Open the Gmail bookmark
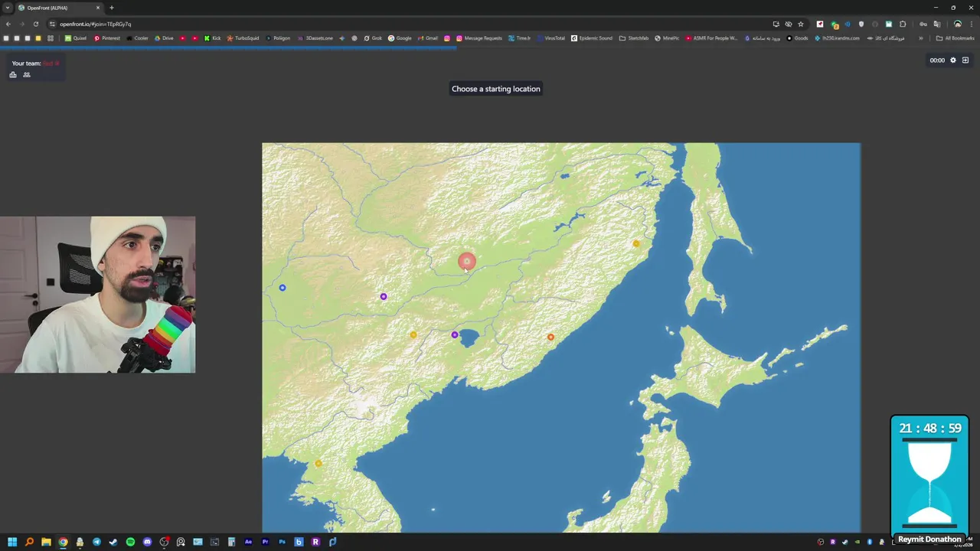The width and height of the screenshot is (980, 551). click(x=428, y=37)
